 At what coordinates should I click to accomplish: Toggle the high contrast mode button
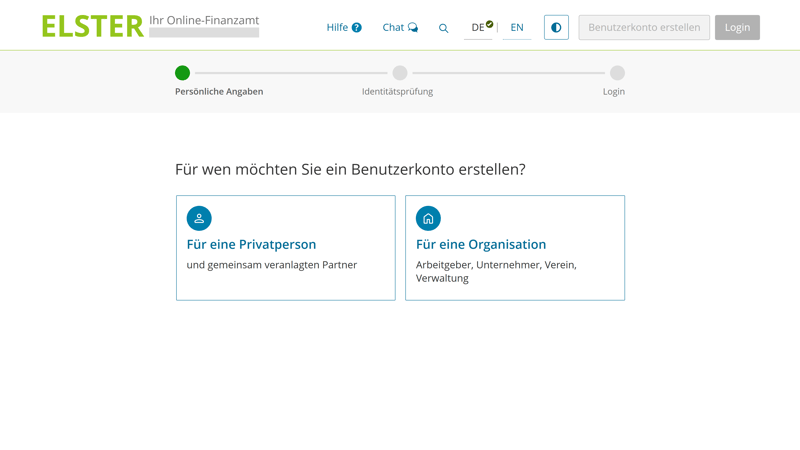pos(556,27)
